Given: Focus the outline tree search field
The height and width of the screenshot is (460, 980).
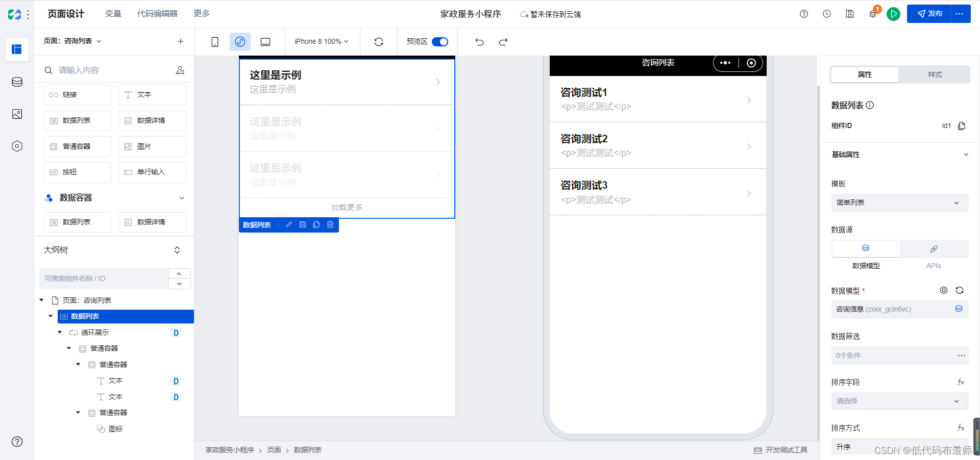Looking at the screenshot, I should tap(104, 278).
